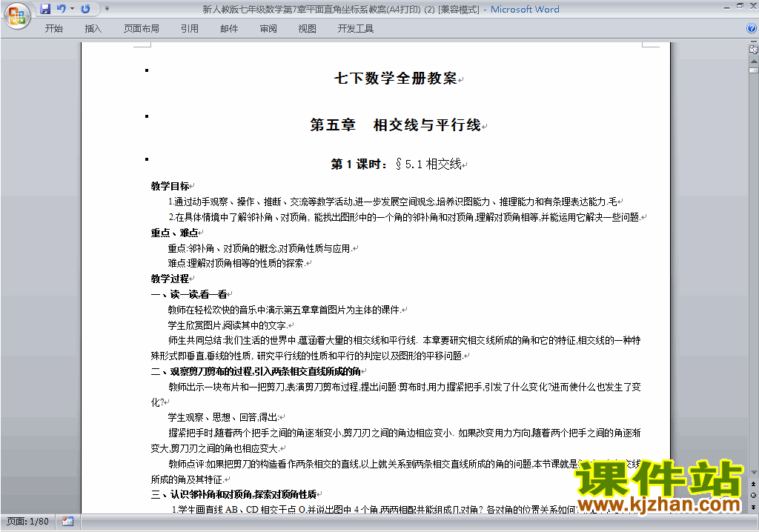Click the title 七下数学全册教案
Image resolution: width=759 pixels, height=532 pixels.
[396, 79]
